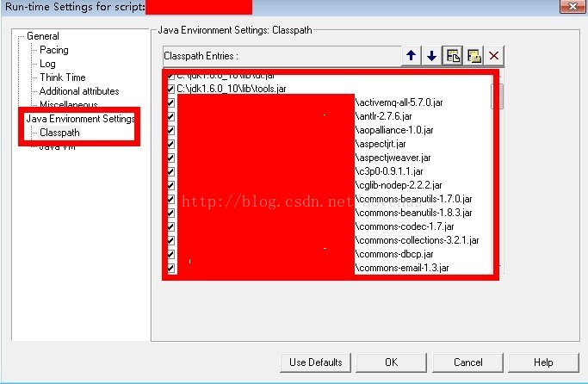
Task: Toggle checkbox for aspectjrt.jar
Action: click(x=171, y=144)
